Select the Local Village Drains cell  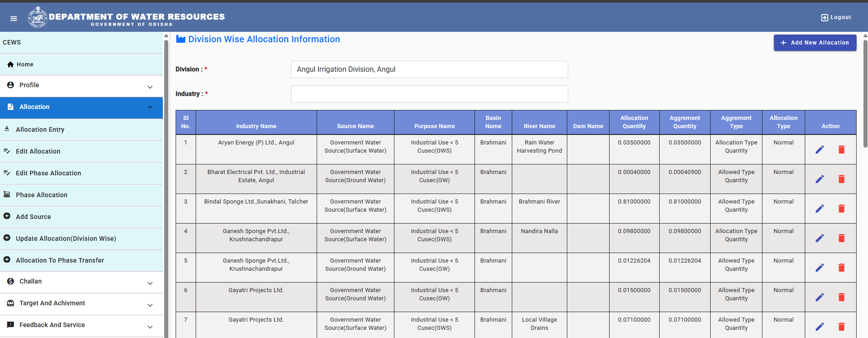(x=540, y=324)
